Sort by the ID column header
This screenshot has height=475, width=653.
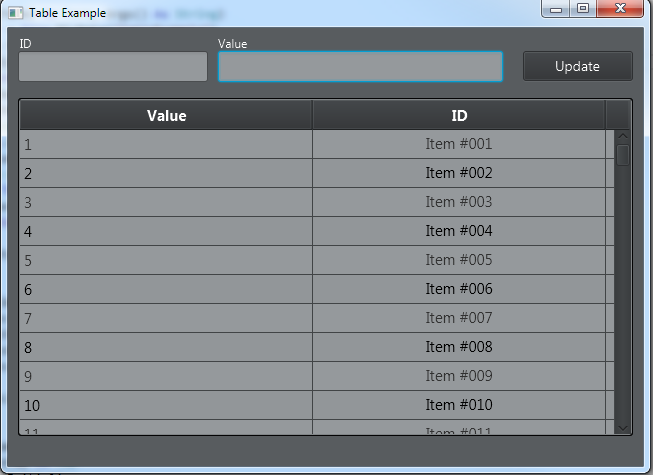coord(459,115)
